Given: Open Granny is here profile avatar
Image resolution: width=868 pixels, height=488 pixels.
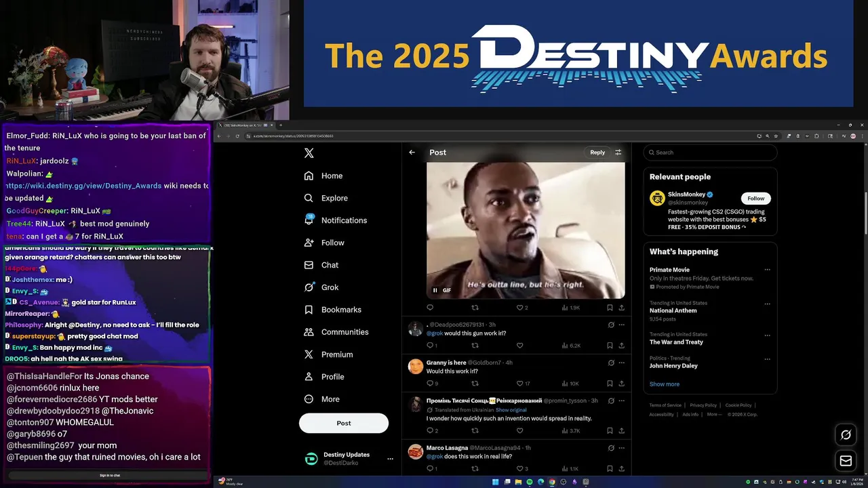Looking at the screenshot, I should coord(416,367).
